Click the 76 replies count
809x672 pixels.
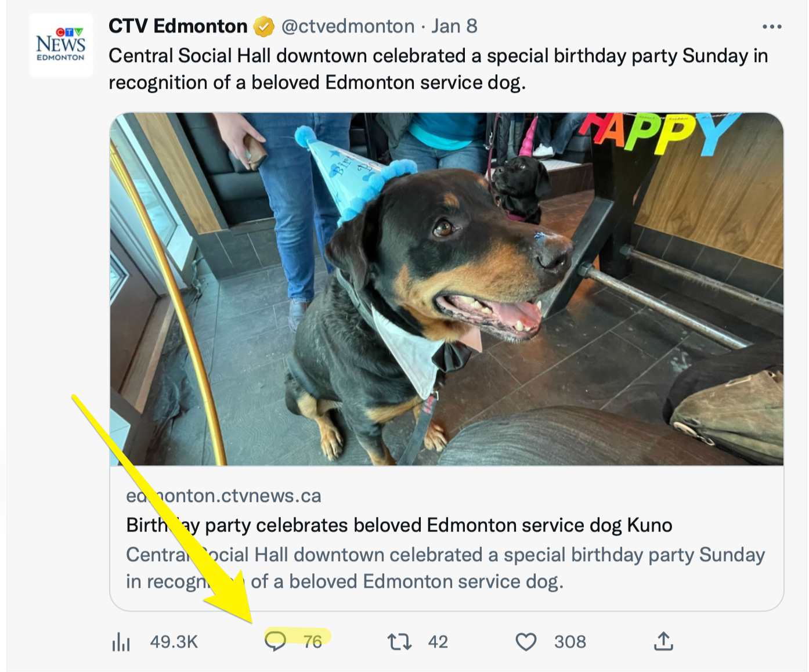coord(312,642)
